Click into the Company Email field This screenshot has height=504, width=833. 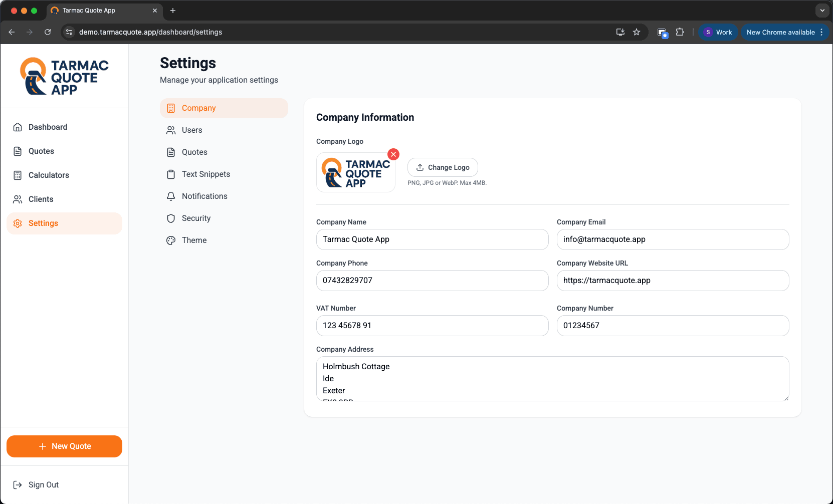(673, 239)
